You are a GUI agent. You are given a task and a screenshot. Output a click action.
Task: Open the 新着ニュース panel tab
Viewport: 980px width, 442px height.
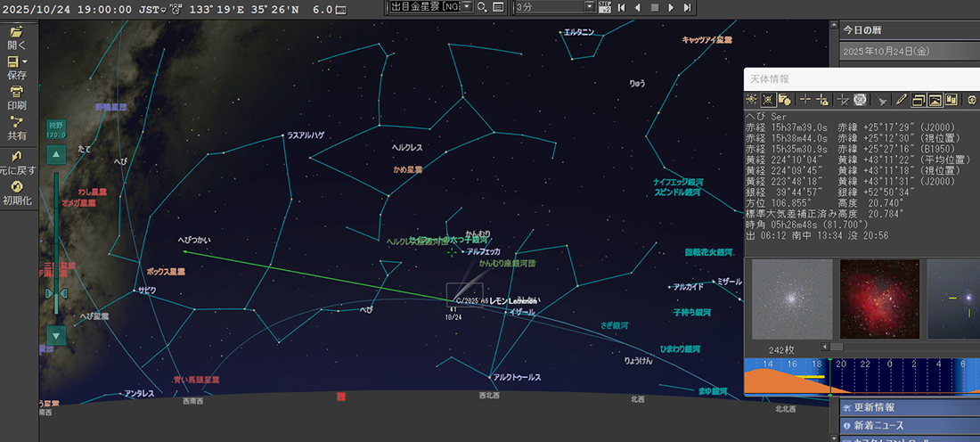click(x=909, y=425)
